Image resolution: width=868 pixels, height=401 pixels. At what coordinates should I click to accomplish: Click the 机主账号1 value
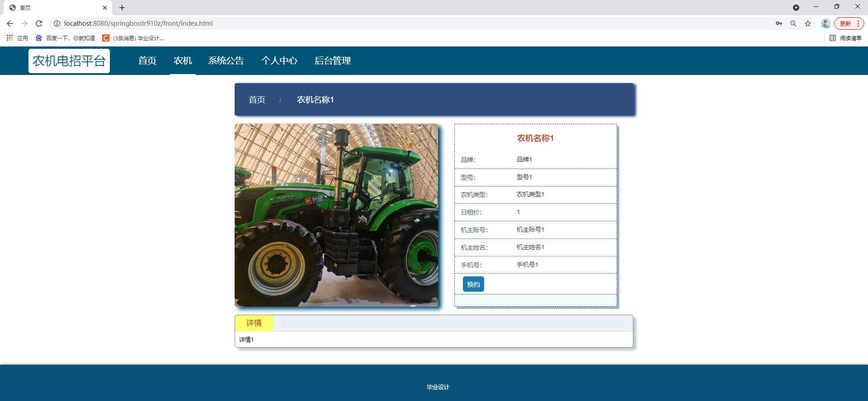(530, 229)
